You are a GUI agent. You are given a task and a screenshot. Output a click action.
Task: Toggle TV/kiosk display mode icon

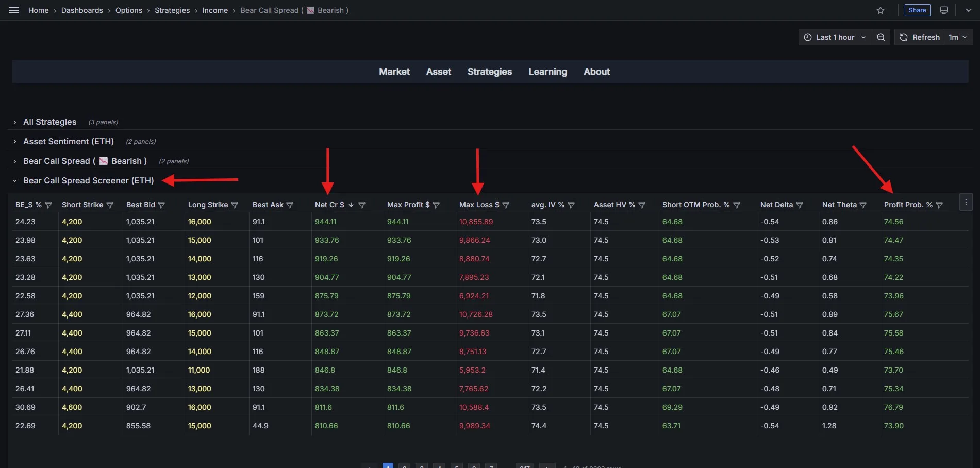[x=944, y=10]
